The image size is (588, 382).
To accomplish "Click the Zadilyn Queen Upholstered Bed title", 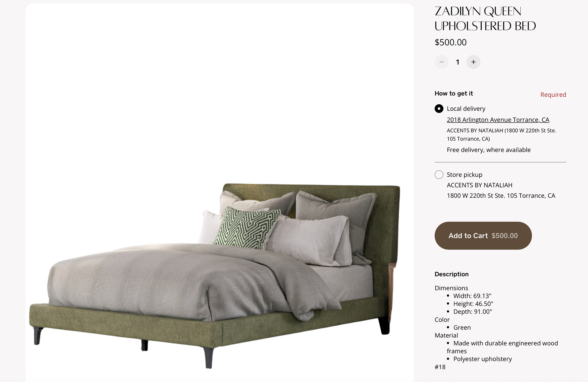I will pos(485,19).
